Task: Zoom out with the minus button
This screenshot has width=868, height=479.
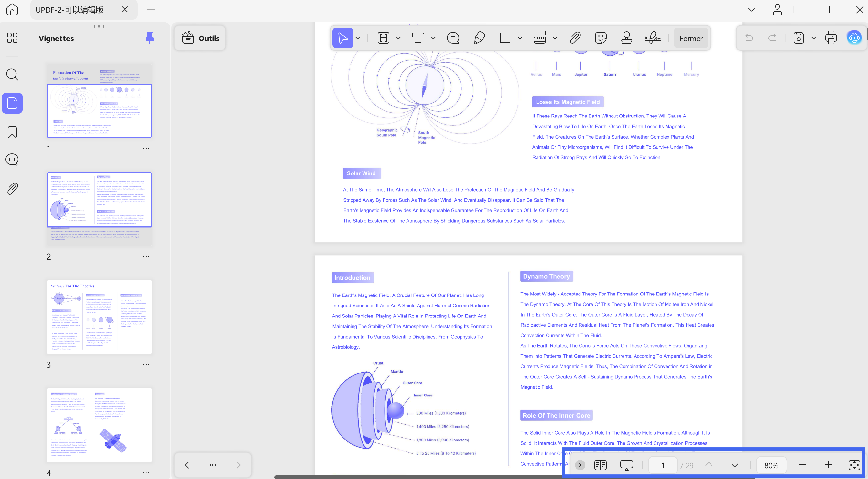Action: [802, 465]
